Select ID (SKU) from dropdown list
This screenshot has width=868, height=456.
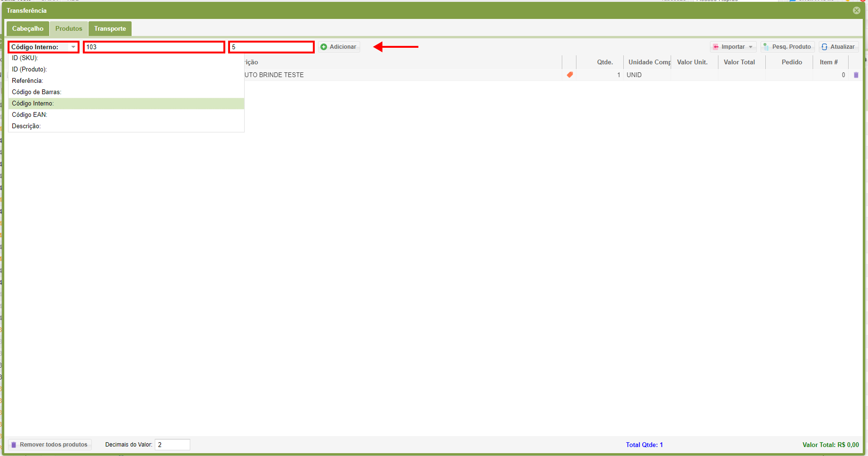click(x=25, y=58)
